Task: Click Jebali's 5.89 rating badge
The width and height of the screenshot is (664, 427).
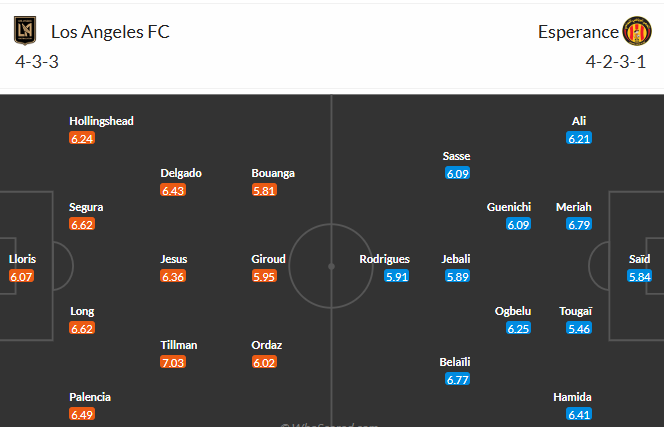Action: tap(457, 277)
